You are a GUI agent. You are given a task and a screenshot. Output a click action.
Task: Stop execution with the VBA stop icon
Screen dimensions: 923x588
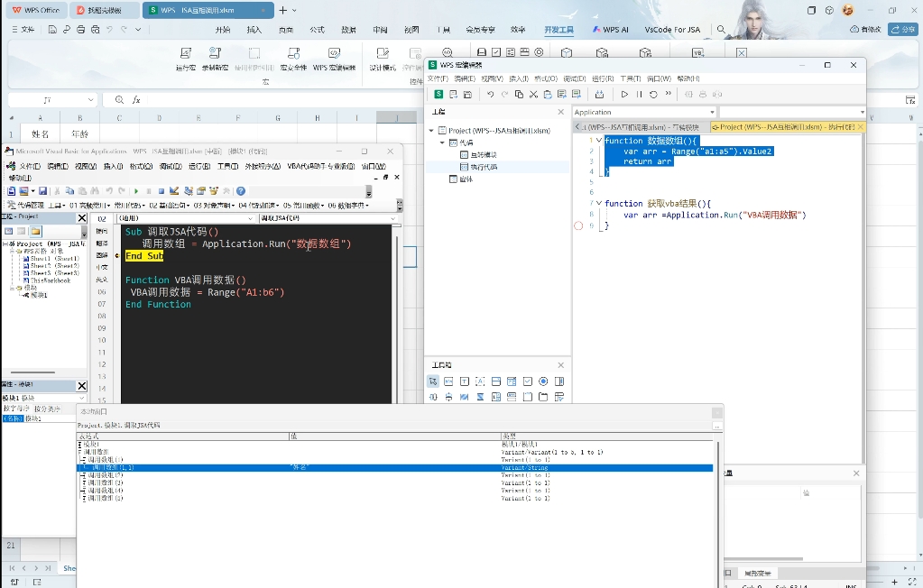[162, 191]
